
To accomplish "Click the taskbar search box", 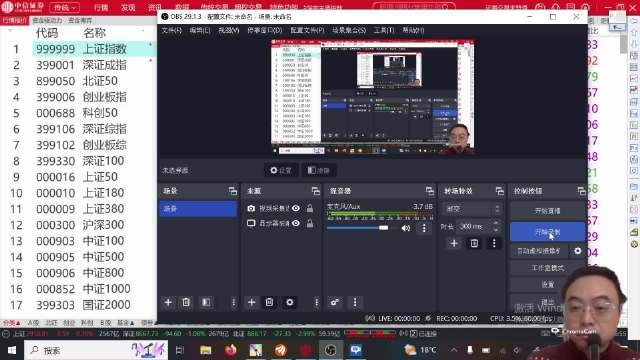I will (96, 350).
